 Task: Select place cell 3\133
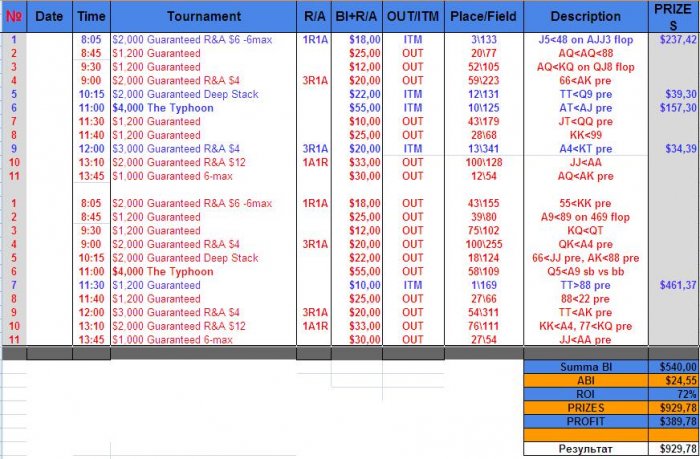484,40
